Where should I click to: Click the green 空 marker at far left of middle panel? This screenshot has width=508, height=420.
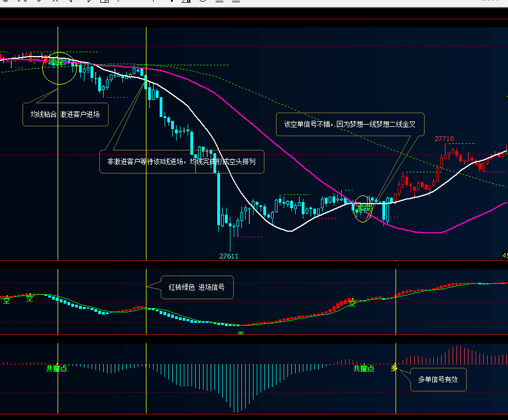click(x=7, y=300)
